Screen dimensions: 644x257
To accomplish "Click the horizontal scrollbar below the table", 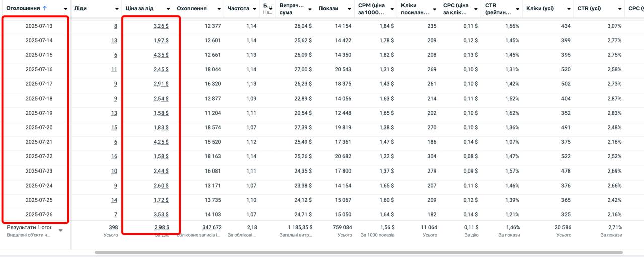I will coord(358,252).
